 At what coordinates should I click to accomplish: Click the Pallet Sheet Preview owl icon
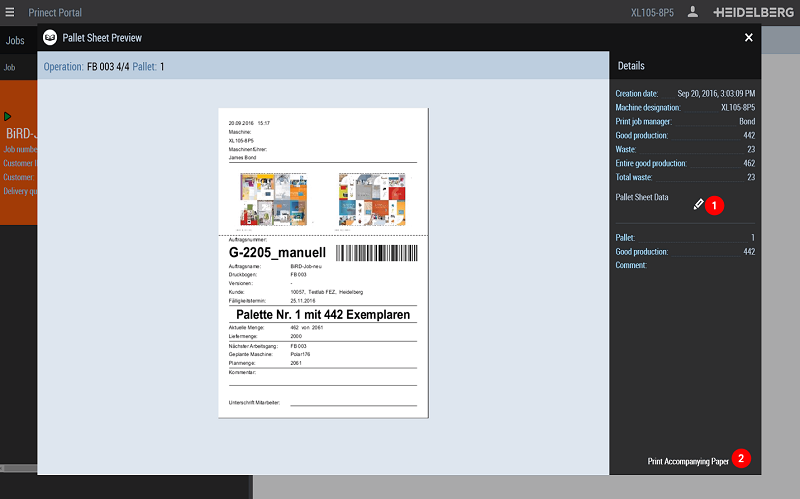click(x=51, y=38)
